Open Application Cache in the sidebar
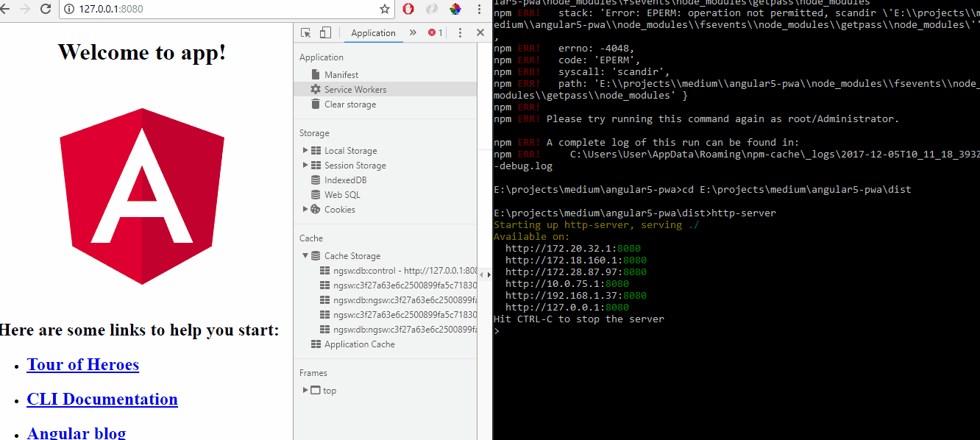 point(360,344)
